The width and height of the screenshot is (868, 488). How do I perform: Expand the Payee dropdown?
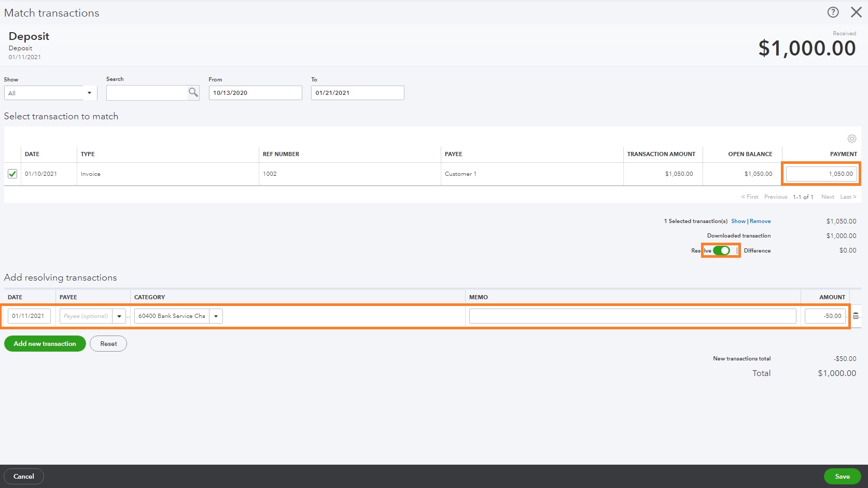pyautogui.click(x=119, y=316)
